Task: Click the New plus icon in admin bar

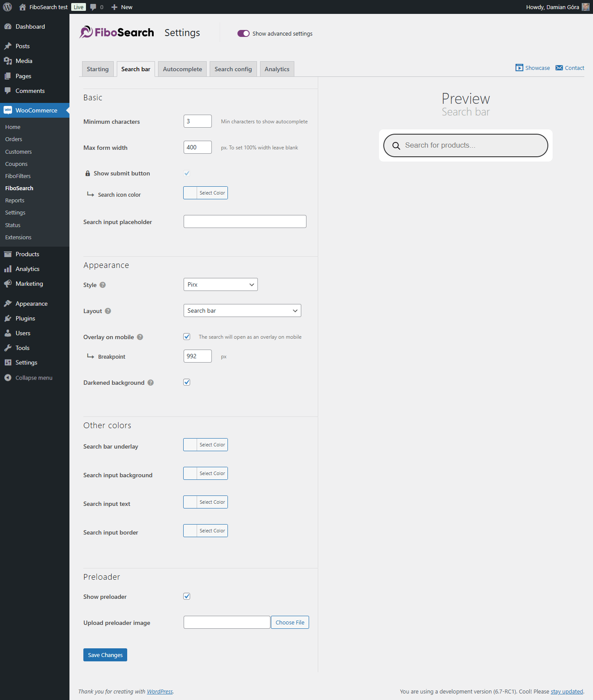Action: (x=115, y=7)
